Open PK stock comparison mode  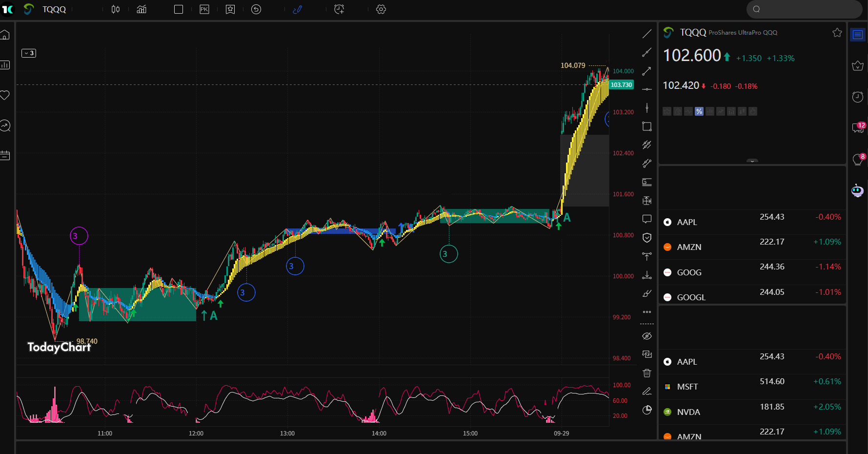click(x=204, y=9)
